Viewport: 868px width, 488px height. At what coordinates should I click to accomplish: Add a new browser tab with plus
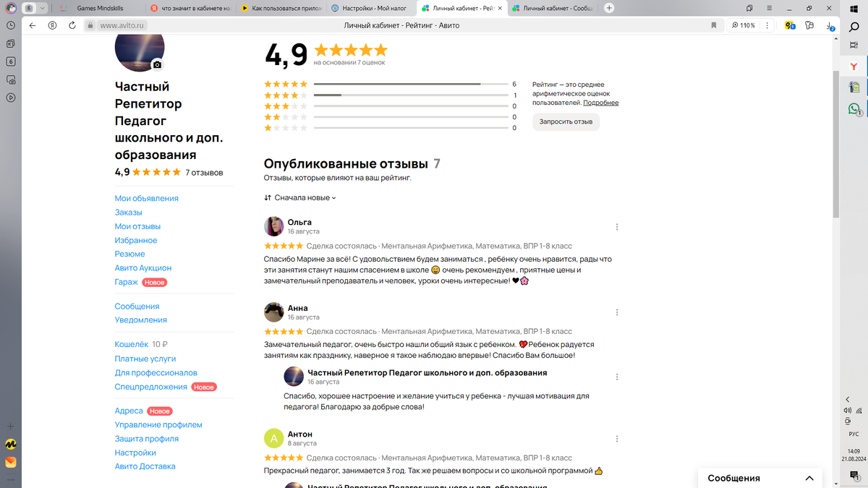(609, 8)
